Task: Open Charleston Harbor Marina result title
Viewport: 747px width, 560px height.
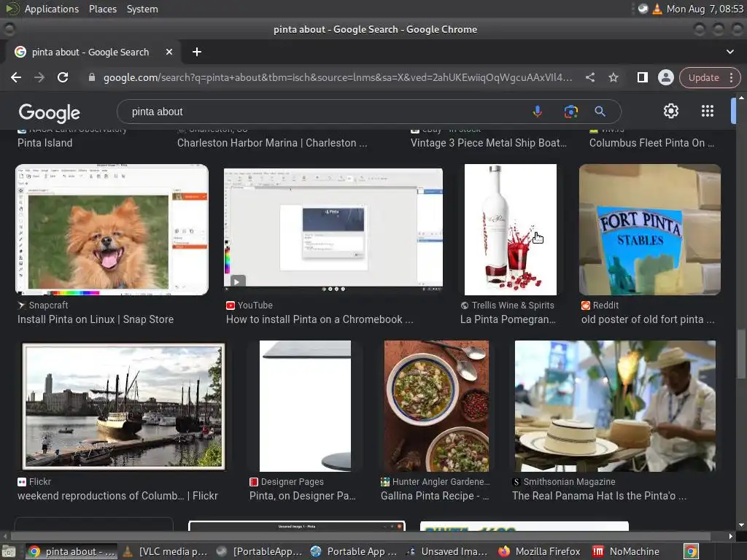Action: pos(272,143)
